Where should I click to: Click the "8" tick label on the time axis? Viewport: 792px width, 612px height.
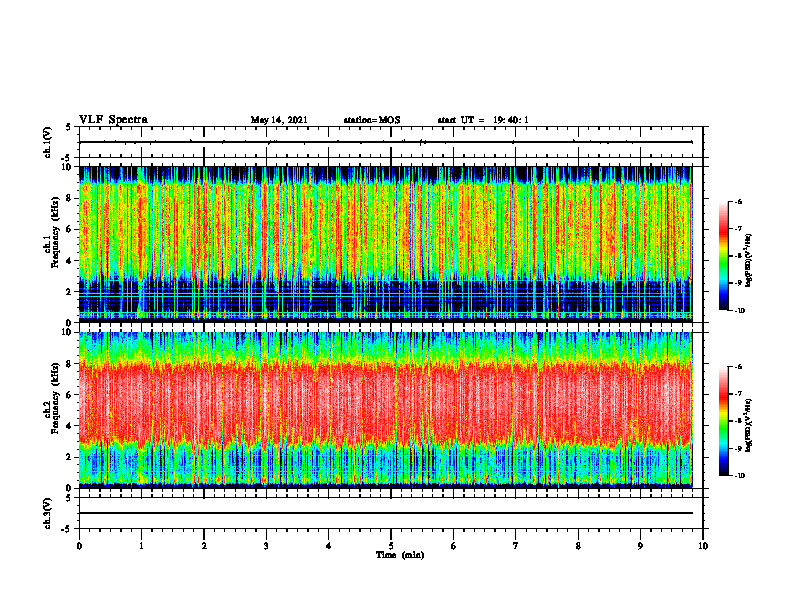(x=578, y=546)
